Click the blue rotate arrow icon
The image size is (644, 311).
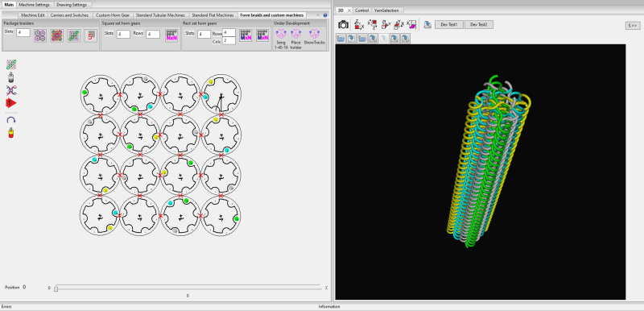pos(11,120)
